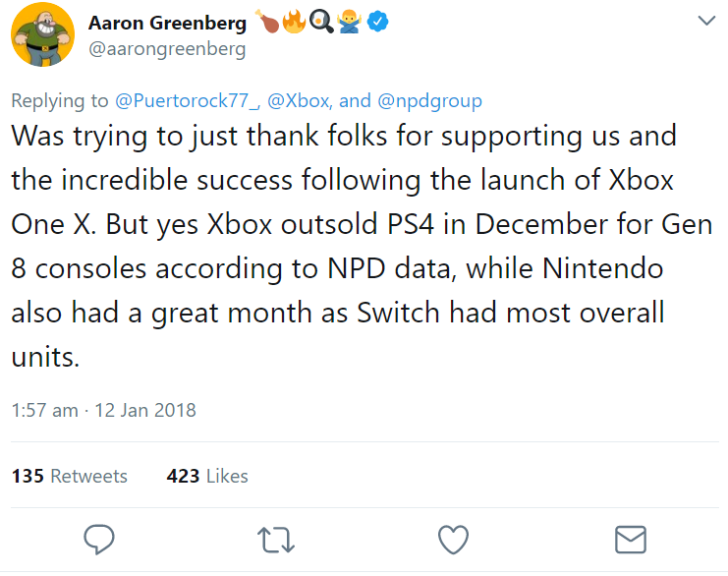Click the reply speech bubble icon
The width and height of the screenshot is (728, 576).
pyautogui.click(x=99, y=539)
